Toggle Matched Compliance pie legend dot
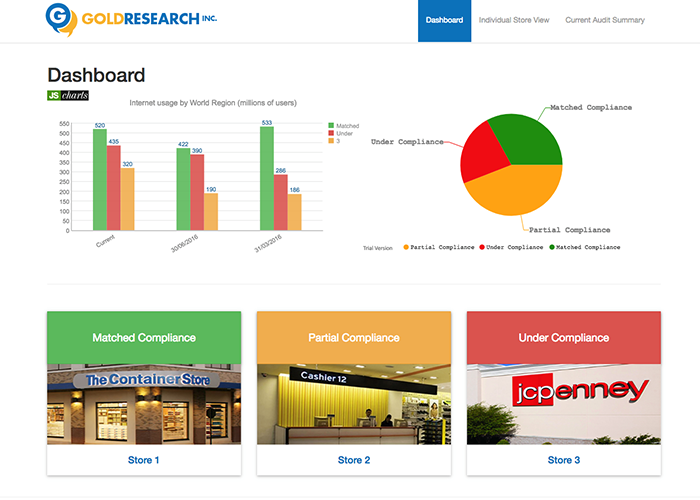This screenshot has height=500, width=700. coord(551,247)
